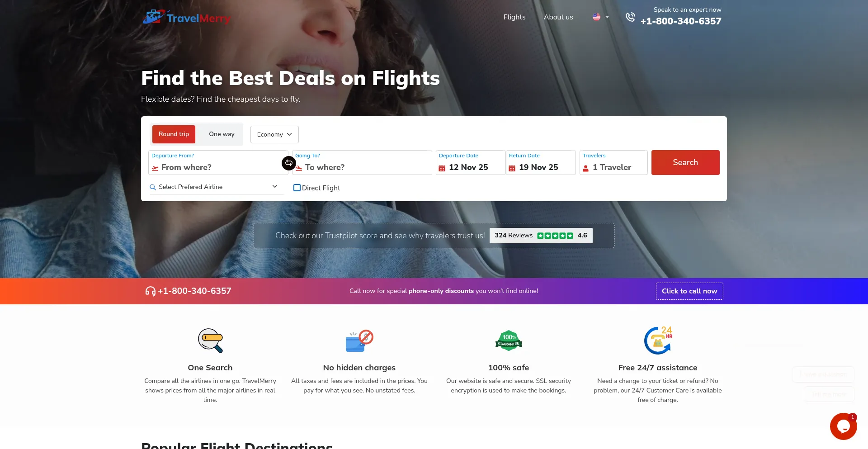Click the phone icon beside expert number
This screenshot has width=868, height=449.
pyautogui.click(x=630, y=17)
